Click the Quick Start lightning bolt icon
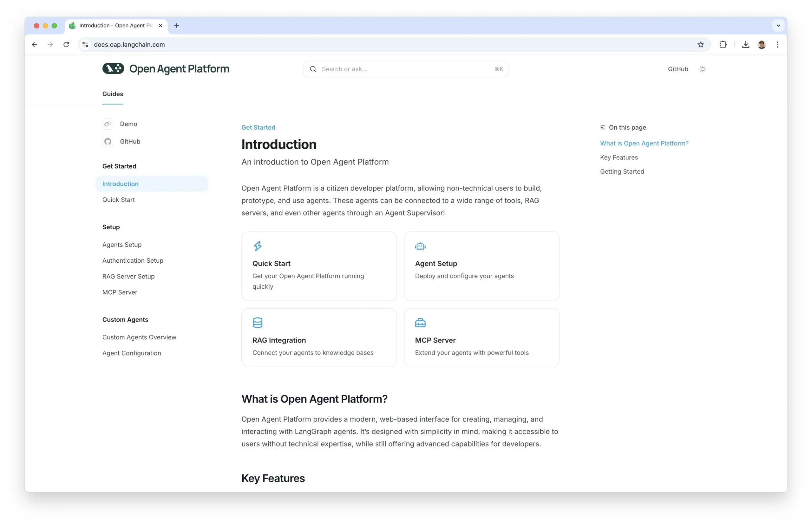 (258, 246)
